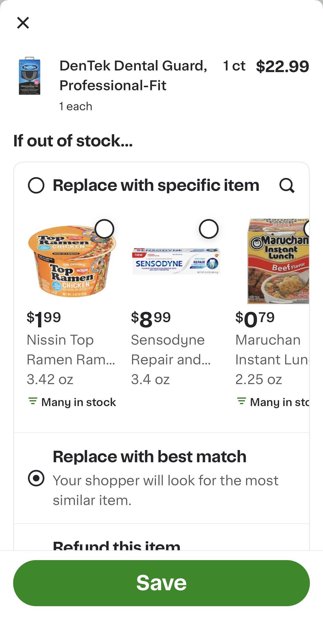Close the replacement options sheet
This screenshot has width=323, height=644.
23,23
